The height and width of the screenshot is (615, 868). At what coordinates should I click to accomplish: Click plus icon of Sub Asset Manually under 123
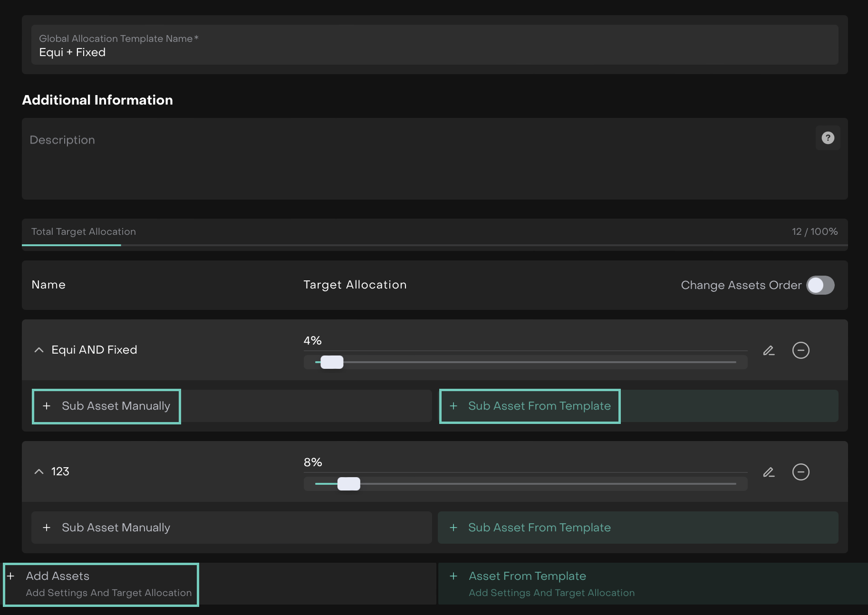[x=47, y=528]
